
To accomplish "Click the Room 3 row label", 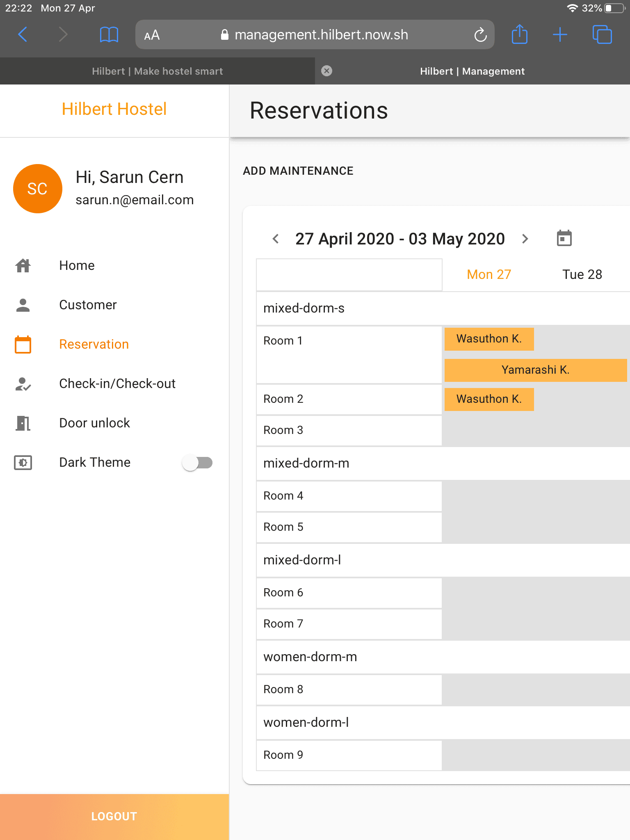I will click(349, 430).
